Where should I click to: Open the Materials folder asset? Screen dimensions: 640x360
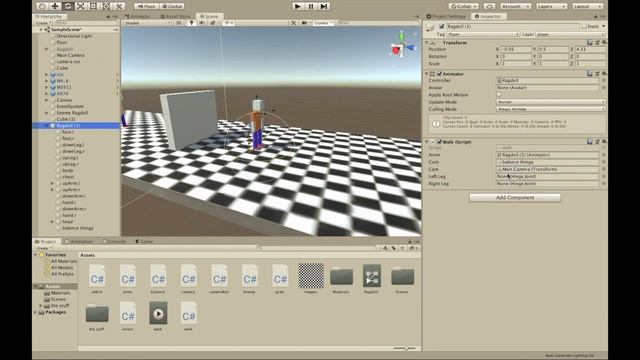click(x=341, y=279)
